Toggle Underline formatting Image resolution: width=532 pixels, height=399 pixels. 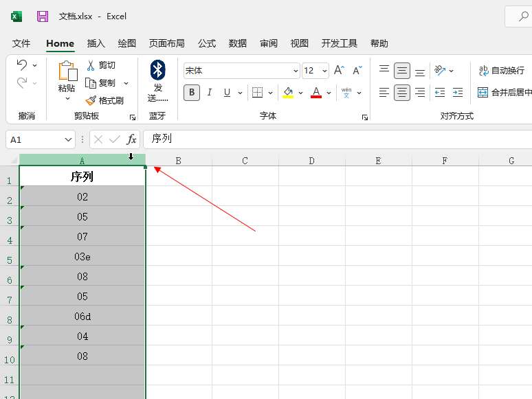(227, 92)
